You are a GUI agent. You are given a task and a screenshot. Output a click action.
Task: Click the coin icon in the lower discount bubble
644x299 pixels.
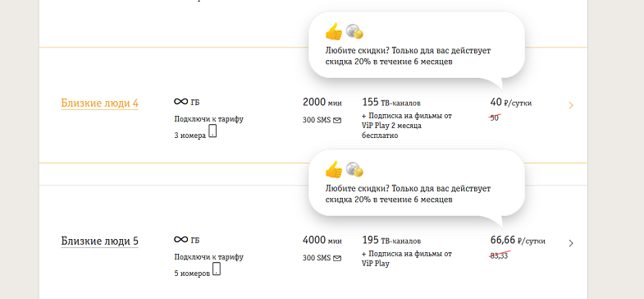(x=354, y=169)
